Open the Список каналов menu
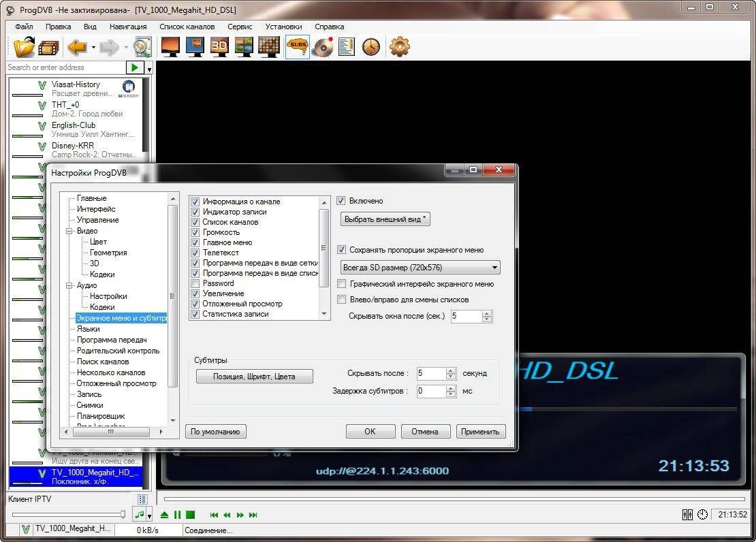Image resolution: width=756 pixels, height=542 pixels. (x=187, y=27)
